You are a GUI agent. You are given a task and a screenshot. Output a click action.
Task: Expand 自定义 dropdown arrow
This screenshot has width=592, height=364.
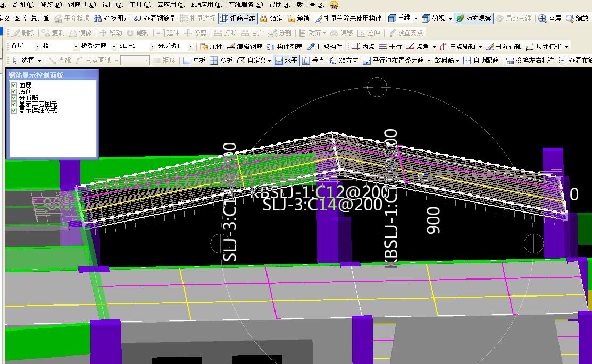[x=269, y=61]
